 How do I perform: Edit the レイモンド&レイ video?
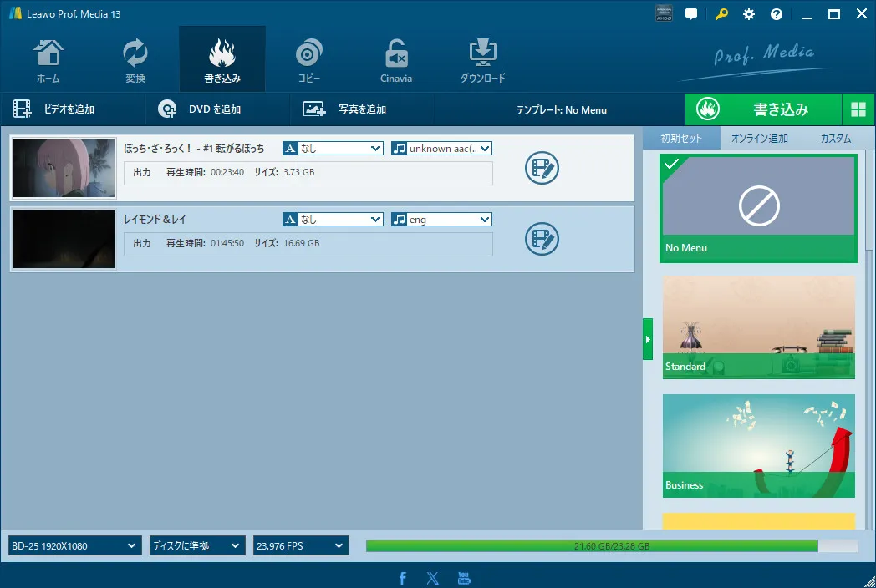pos(542,238)
